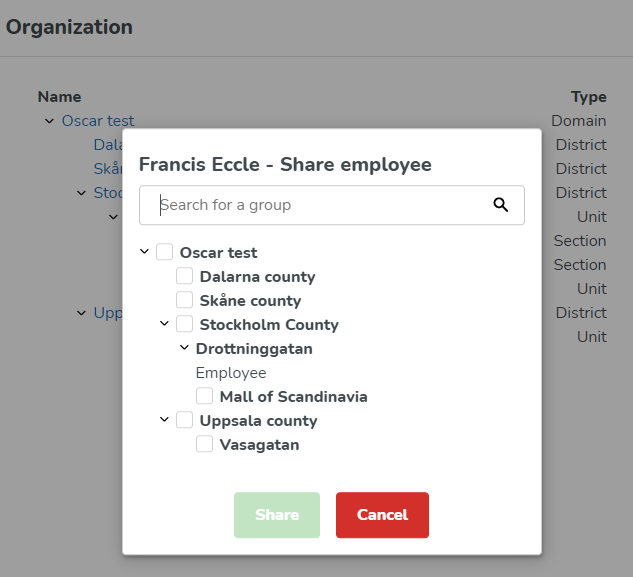Mark the Vasagatan checkbox

tap(205, 445)
